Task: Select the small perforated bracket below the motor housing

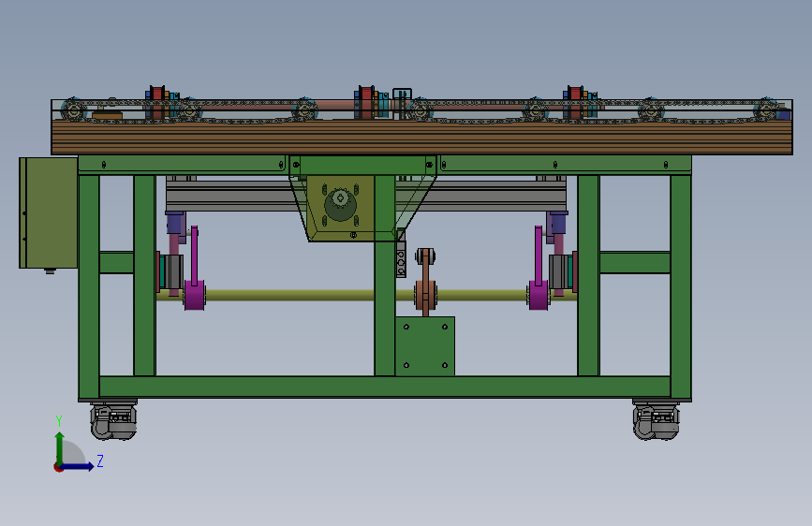Action: [401, 258]
